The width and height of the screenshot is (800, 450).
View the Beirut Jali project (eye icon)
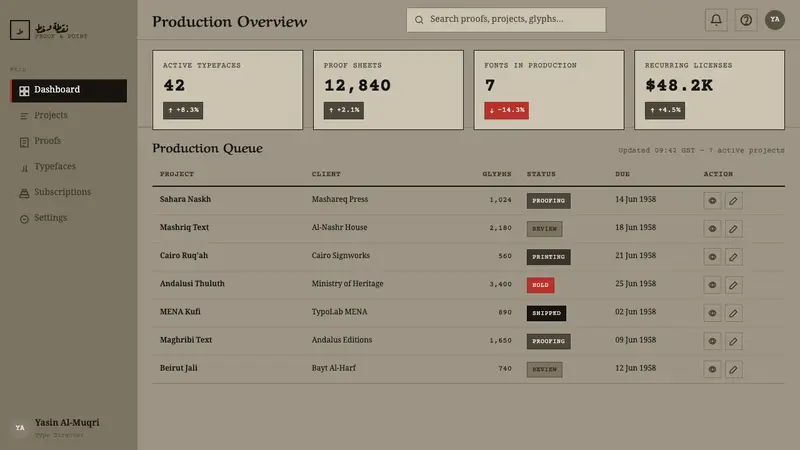[712, 369]
